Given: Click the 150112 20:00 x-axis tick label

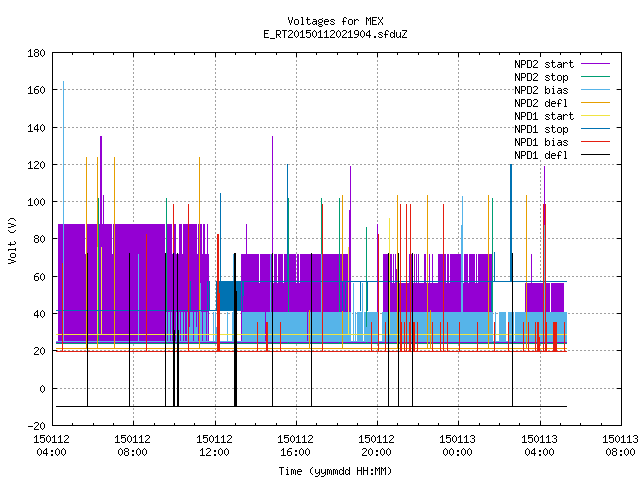Looking at the screenshot, I should [x=376, y=446].
